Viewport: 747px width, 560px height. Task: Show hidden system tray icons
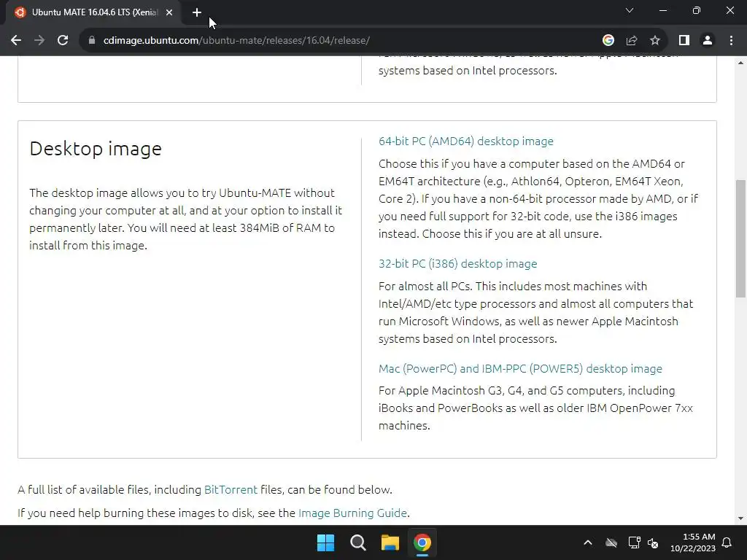tap(588, 542)
